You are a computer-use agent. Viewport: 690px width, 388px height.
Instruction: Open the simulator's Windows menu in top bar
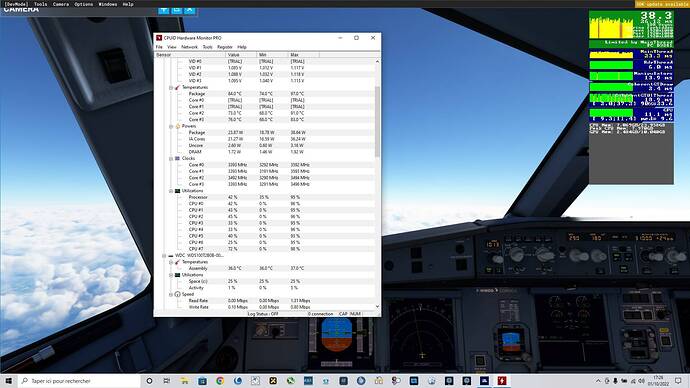[x=107, y=4]
